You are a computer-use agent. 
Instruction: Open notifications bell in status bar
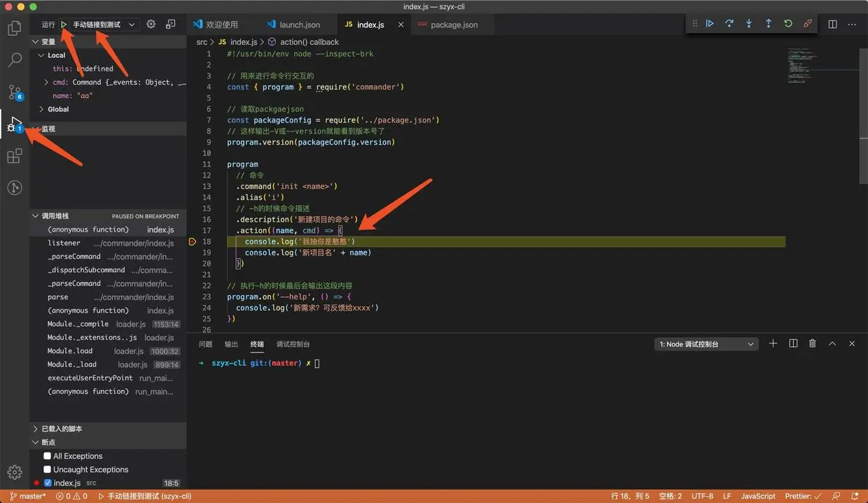[x=856, y=496]
